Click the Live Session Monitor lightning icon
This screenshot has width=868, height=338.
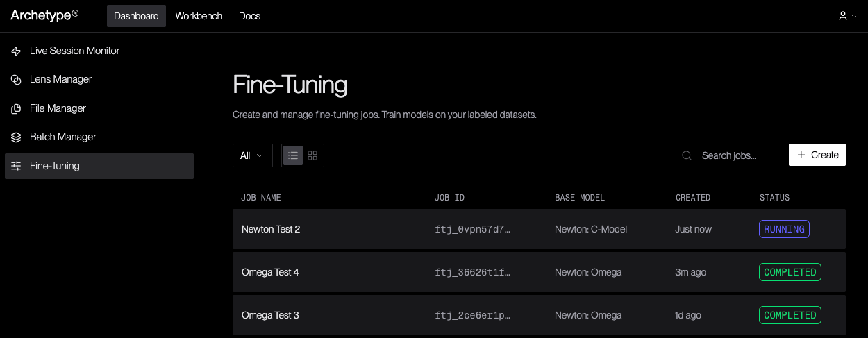[x=17, y=51]
